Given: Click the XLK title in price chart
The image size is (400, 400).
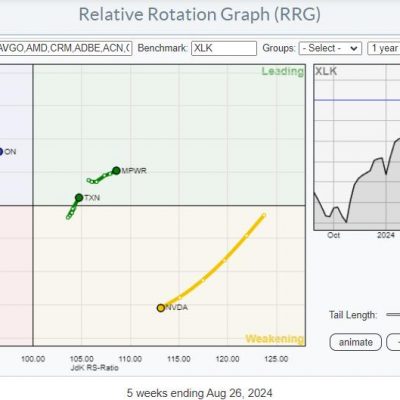Looking at the screenshot, I should (326, 71).
